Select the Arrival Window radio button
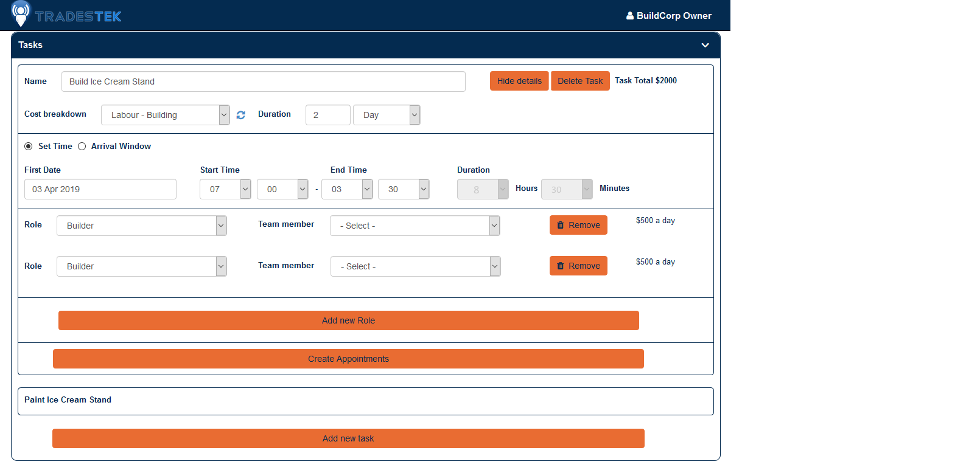This screenshot has height=467, width=980. (82, 147)
